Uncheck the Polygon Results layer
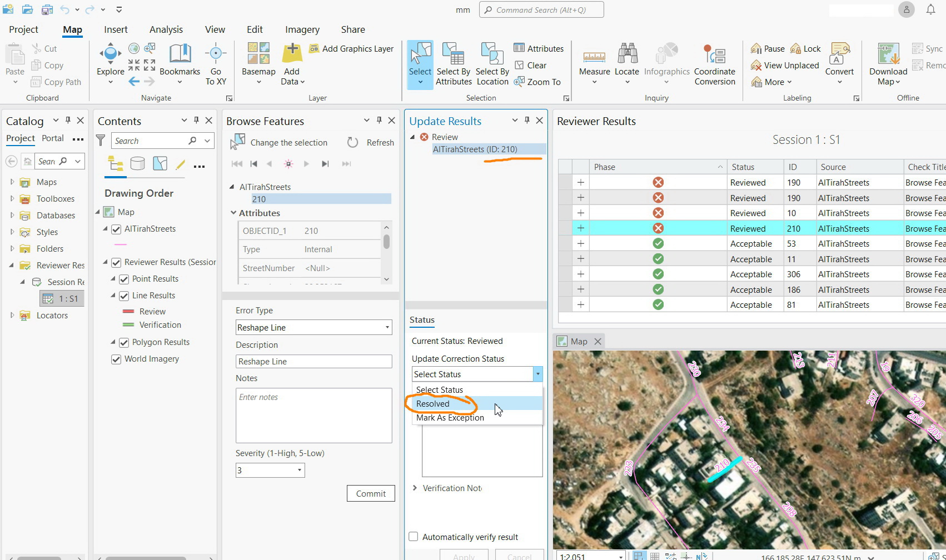946x560 pixels. click(x=123, y=342)
